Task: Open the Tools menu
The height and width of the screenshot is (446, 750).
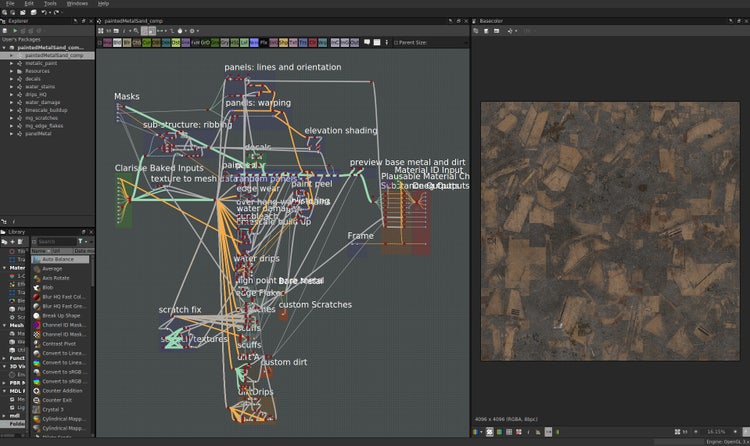Action: 50,4
